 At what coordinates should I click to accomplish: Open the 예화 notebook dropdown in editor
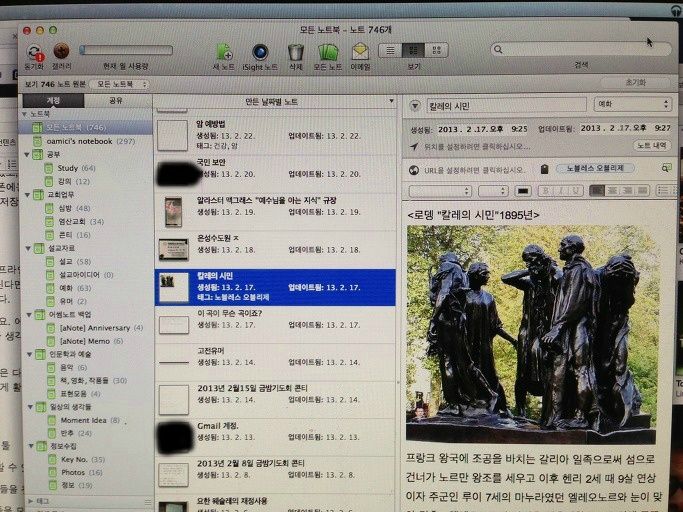632,105
